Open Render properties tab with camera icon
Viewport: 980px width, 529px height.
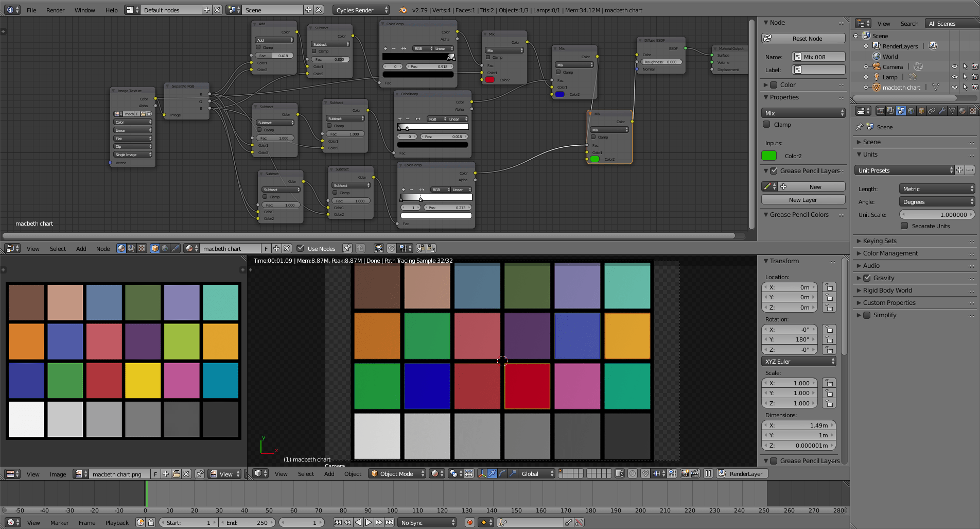point(881,111)
